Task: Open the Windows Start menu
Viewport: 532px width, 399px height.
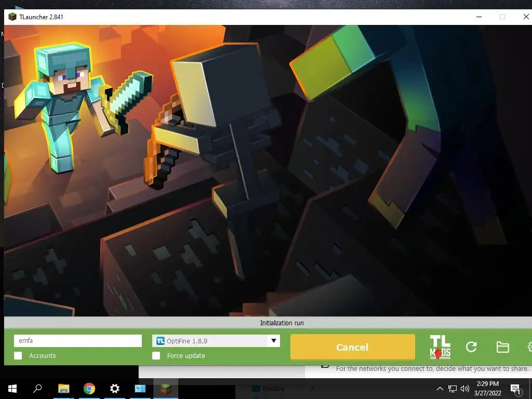Action: click(12, 389)
